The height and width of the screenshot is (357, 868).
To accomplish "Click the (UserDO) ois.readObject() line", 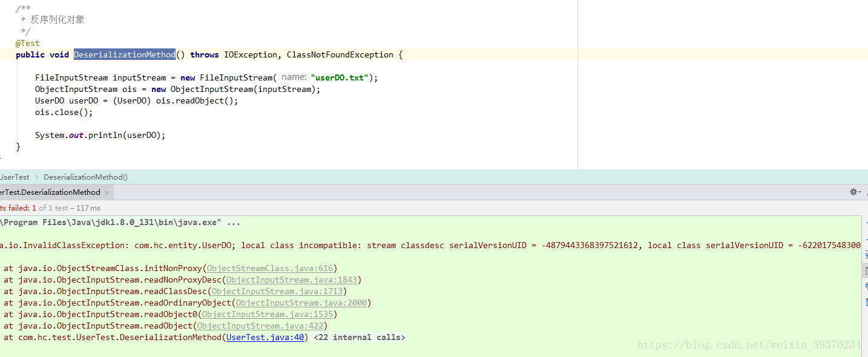I will point(137,101).
